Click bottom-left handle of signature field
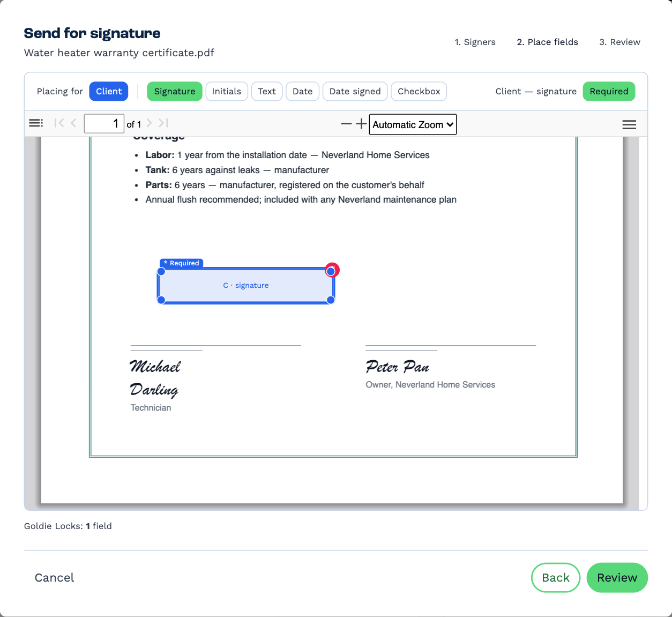 click(x=161, y=300)
